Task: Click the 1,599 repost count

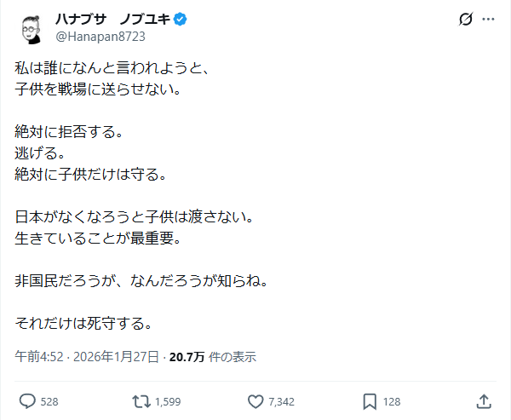Action: click(169, 401)
